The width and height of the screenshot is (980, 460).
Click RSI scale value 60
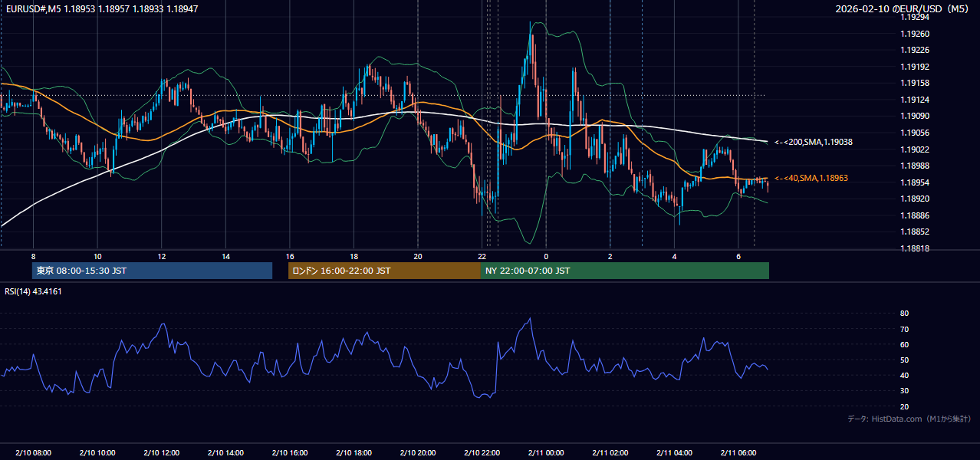904,344
